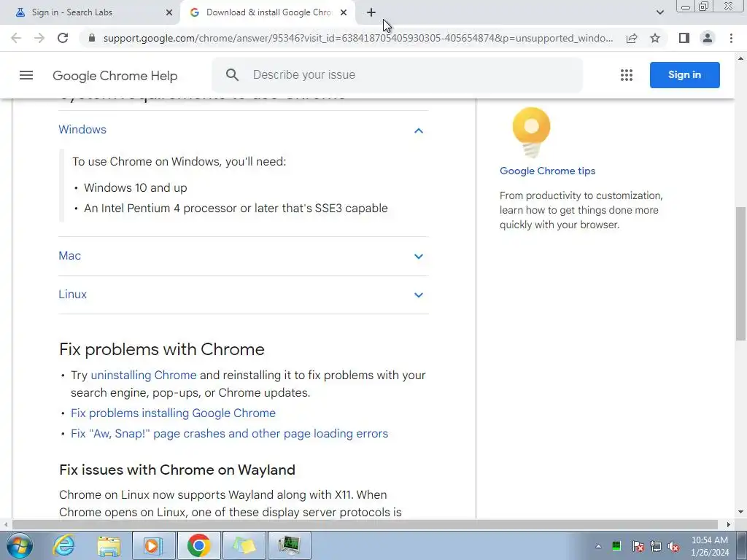Collapse the Windows requirements section
The image size is (747, 560).
[x=418, y=131]
